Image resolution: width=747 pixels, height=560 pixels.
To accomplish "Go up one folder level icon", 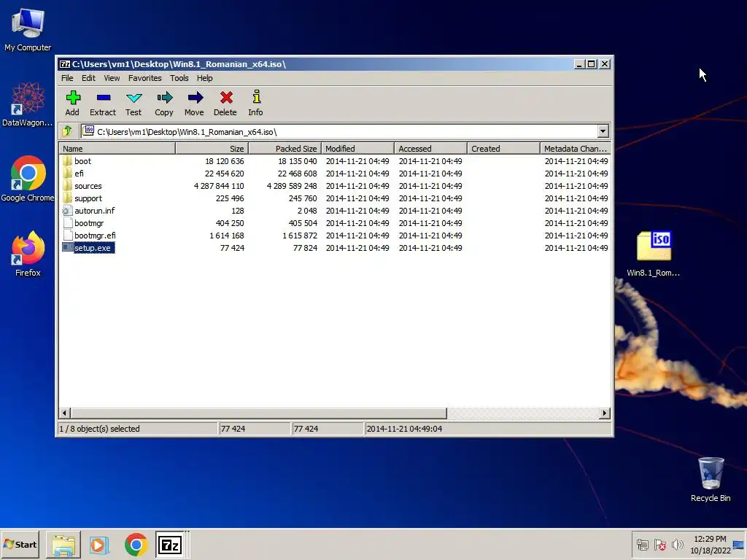I will pos(67,131).
